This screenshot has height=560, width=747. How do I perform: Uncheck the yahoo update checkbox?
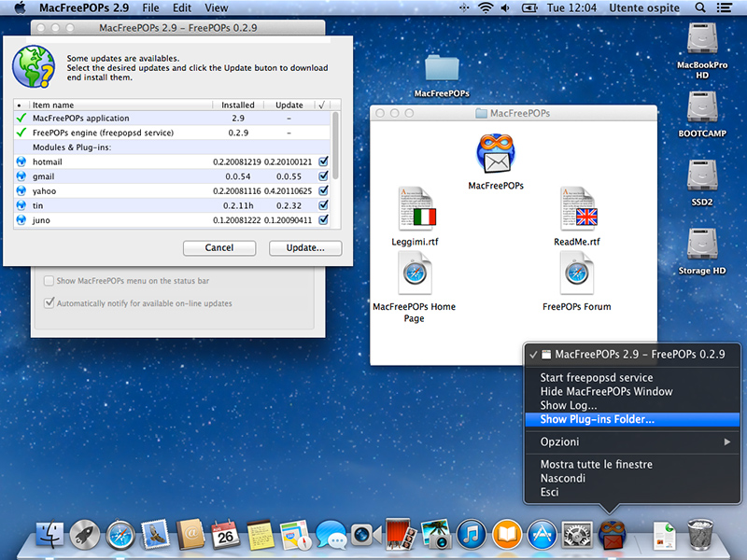point(323,190)
